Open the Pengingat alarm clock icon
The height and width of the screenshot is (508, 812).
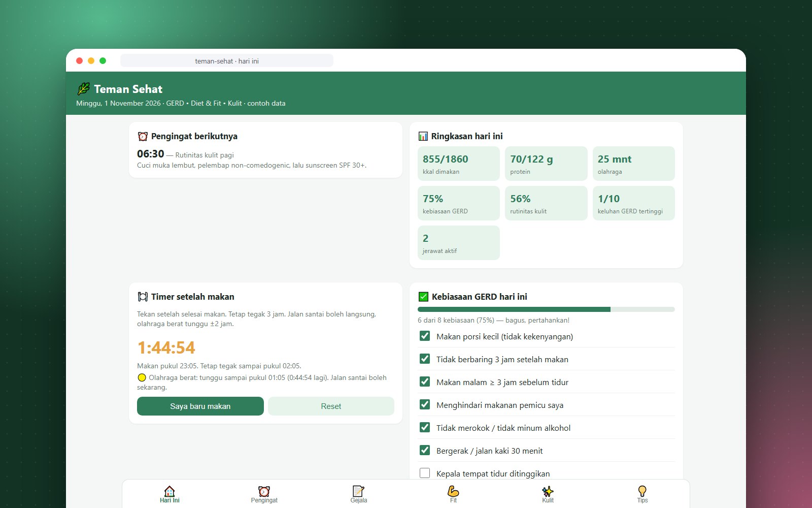[x=264, y=491]
